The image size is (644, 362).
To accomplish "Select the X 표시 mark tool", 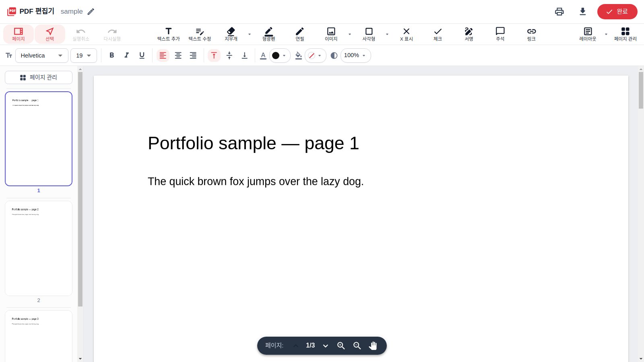I will (x=407, y=34).
